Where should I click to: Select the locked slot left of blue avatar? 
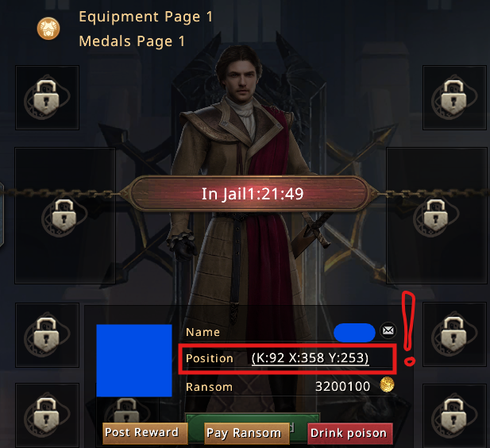[47, 335]
